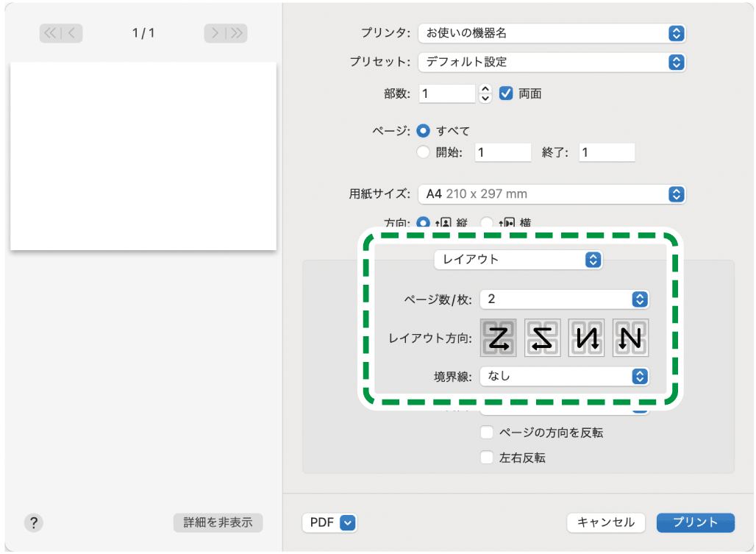
Task: Click the プリント button to print
Action: 695,522
